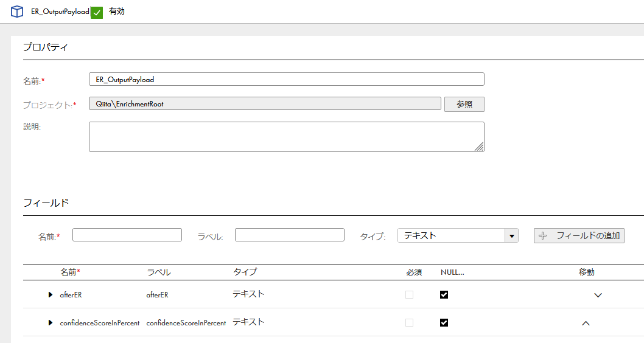
Task: Click the NULL... column header
Action: [x=453, y=272]
